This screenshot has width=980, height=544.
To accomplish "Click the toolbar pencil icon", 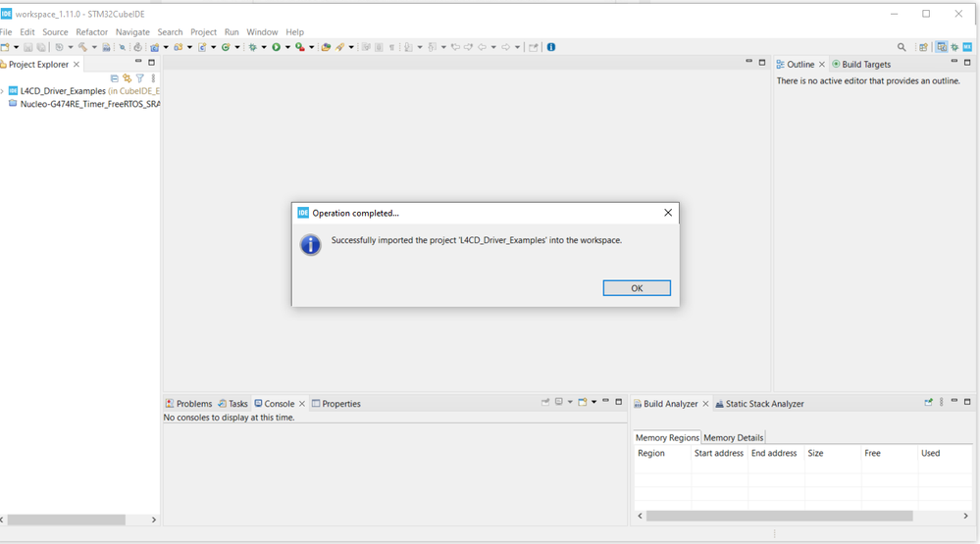I will click(340, 47).
